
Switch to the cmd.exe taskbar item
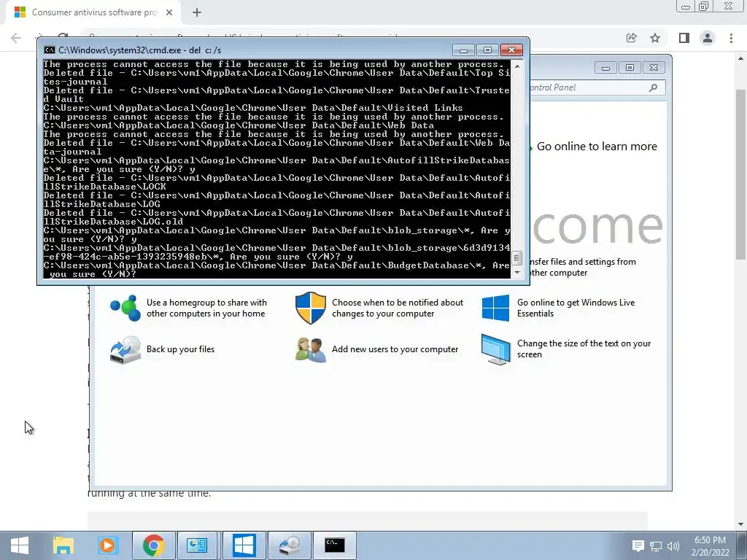click(335, 545)
